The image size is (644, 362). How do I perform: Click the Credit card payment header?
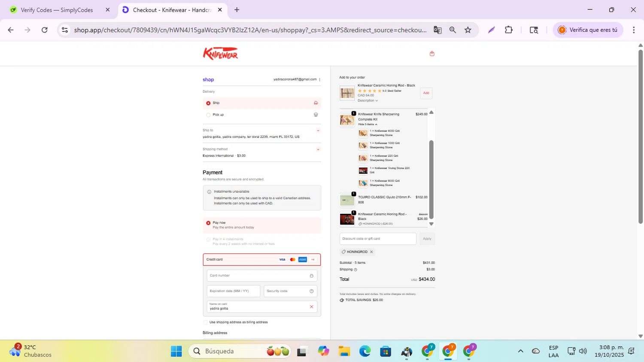pos(262,260)
